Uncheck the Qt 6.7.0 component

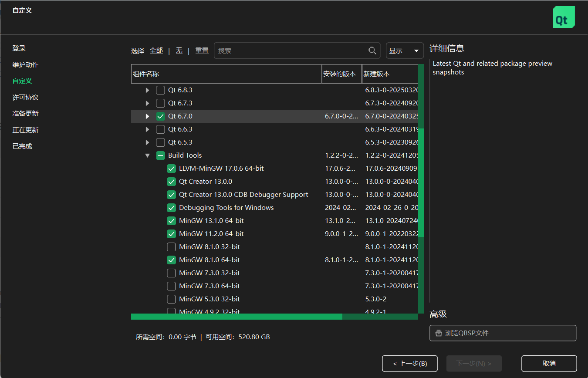(x=160, y=116)
